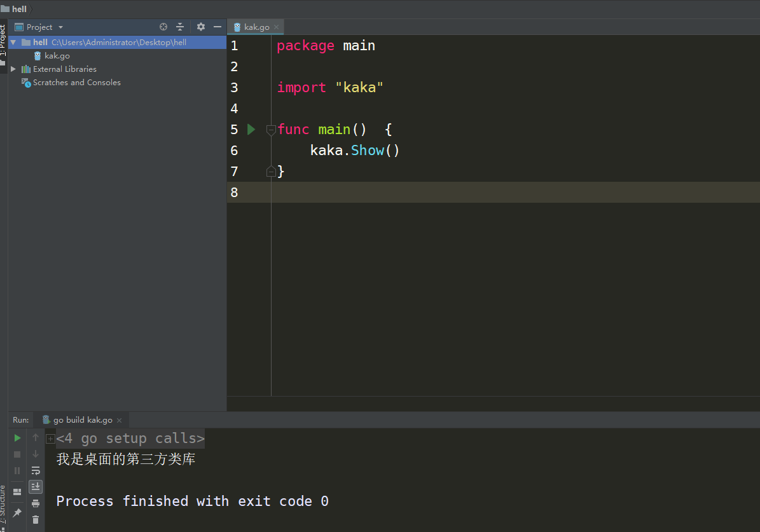Click the 'func' keyword on line 5
The width and height of the screenshot is (760, 532).
pos(293,130)
